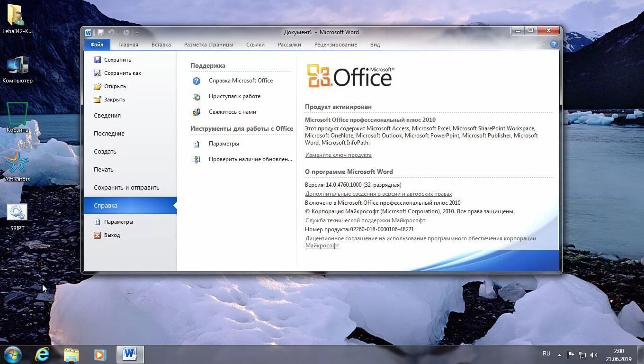Click the Word taskbar button

click(130, 355)
